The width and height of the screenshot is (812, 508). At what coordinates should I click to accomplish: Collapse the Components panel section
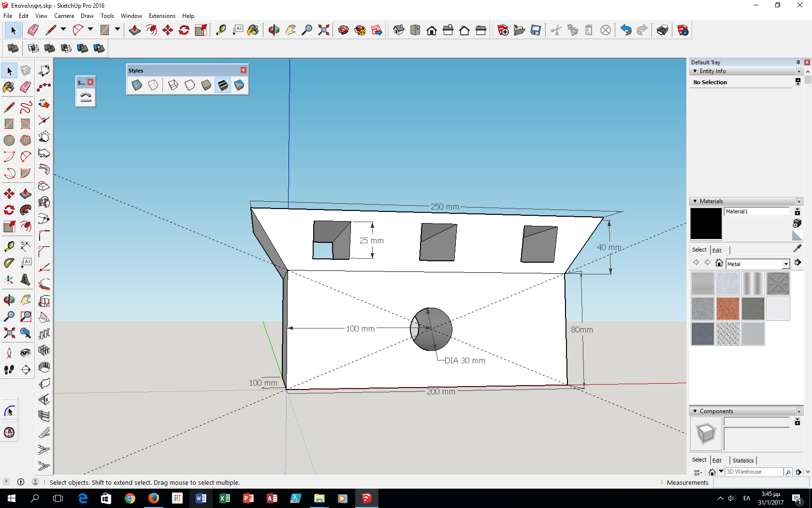(x=695, y=411)
